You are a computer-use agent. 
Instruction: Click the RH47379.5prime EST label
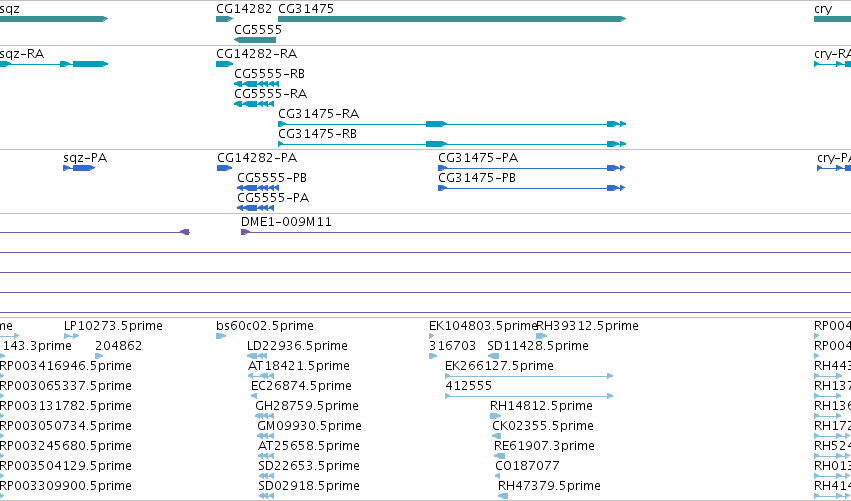549,485
